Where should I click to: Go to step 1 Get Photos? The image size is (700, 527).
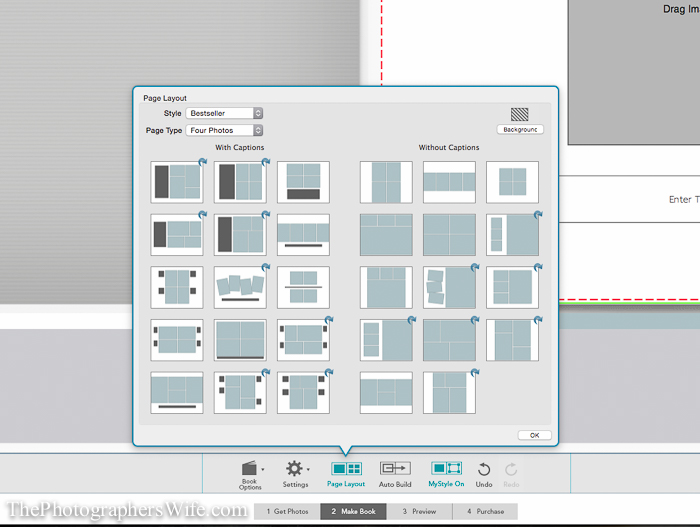(287, 511)
